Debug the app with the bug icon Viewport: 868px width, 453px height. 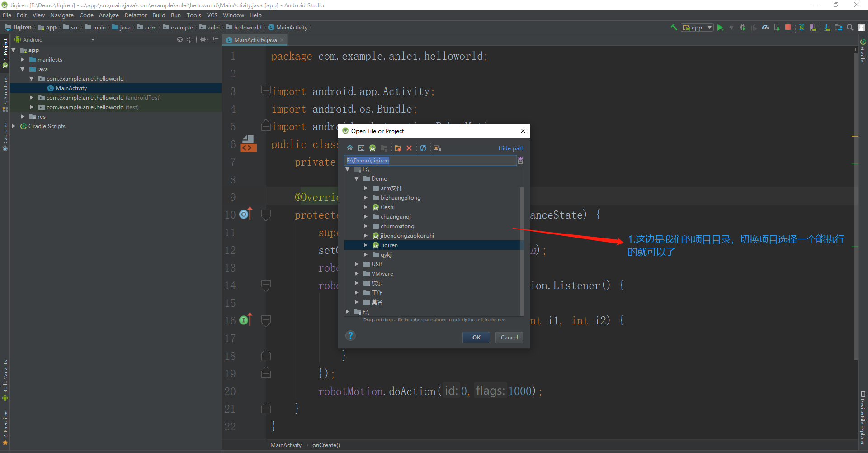pos(742,27)
